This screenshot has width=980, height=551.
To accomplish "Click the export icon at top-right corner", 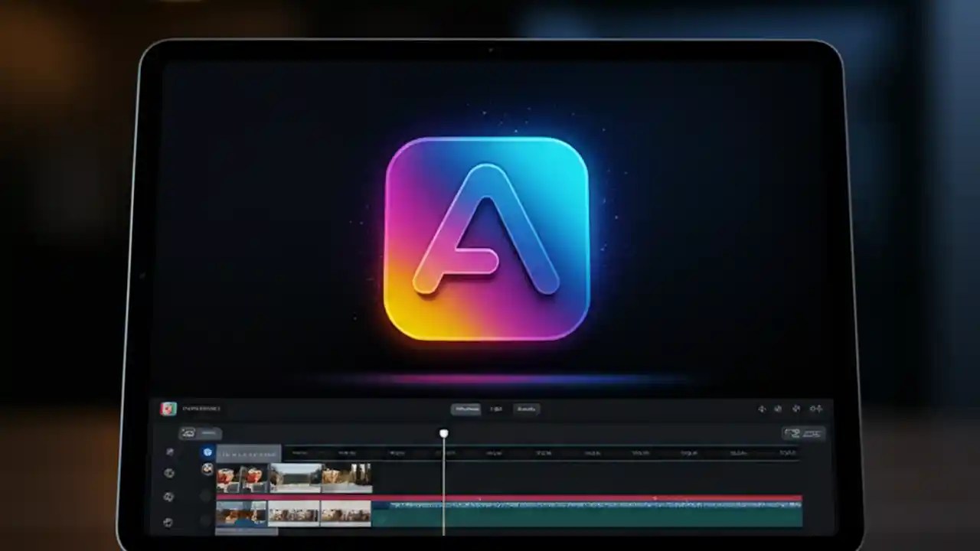I will [x=816, y=409].
